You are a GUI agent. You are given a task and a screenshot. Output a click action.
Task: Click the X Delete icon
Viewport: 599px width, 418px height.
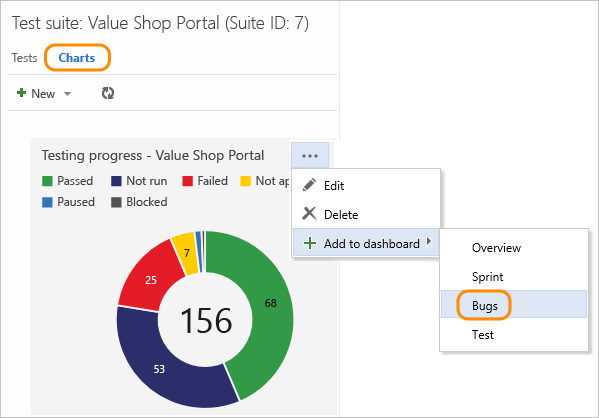click(x=309, y=214)
